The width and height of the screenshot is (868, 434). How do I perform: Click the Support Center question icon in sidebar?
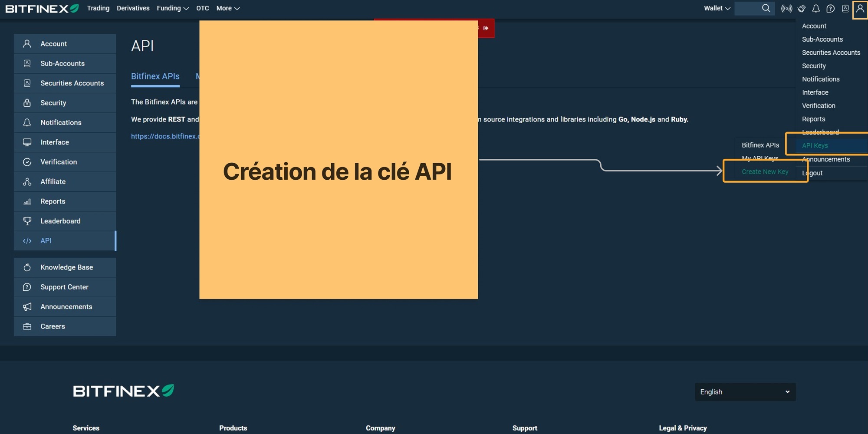tap(27, 287)
